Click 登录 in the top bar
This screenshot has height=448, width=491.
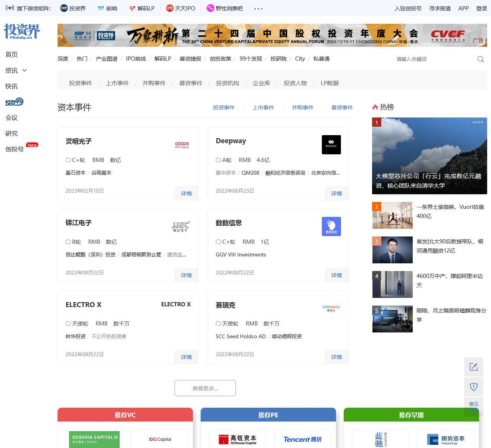(481, 8)
